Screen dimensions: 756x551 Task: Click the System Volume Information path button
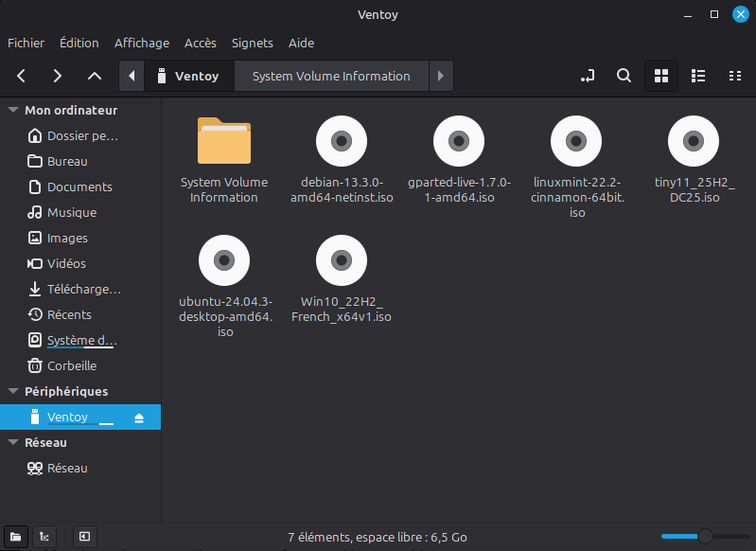click(331, 76)
